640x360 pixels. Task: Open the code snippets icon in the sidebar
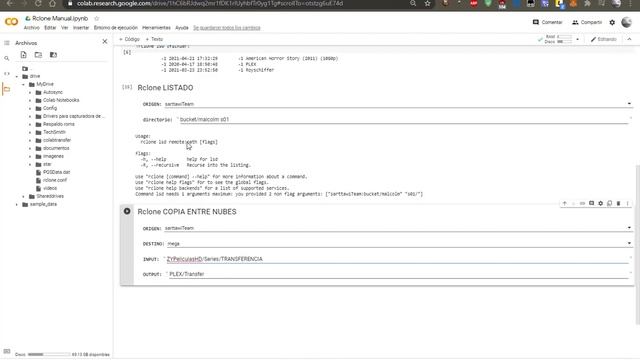tap(7, 73)
